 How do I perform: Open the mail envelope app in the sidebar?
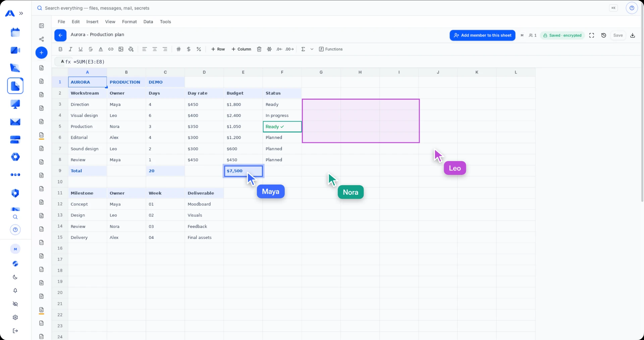pyautogui.click(x=15, y=122)
